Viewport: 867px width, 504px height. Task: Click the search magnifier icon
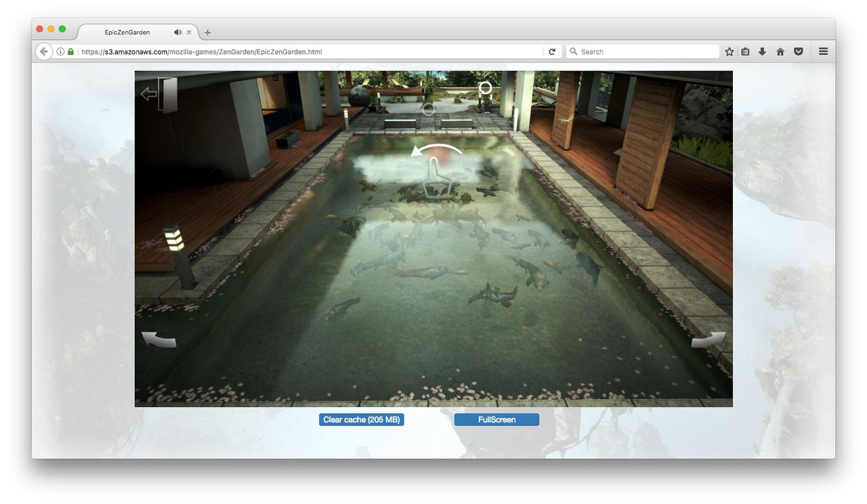pyautogui.click(x=574, y=51)
